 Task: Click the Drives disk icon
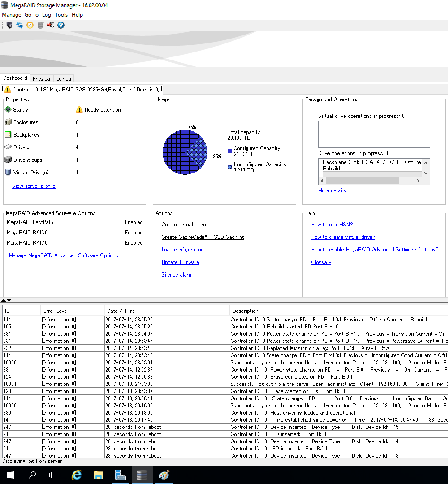click(x=9, y=147)
